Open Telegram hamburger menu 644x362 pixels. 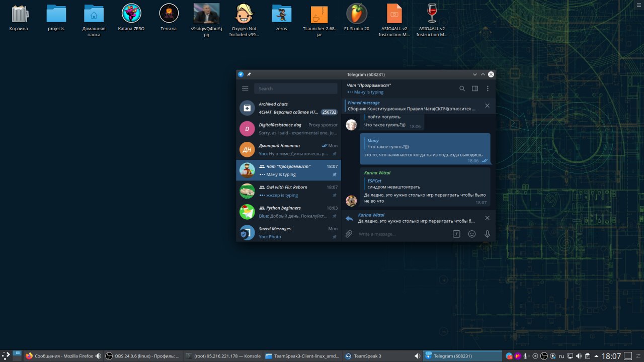click(x=245, y=88)
